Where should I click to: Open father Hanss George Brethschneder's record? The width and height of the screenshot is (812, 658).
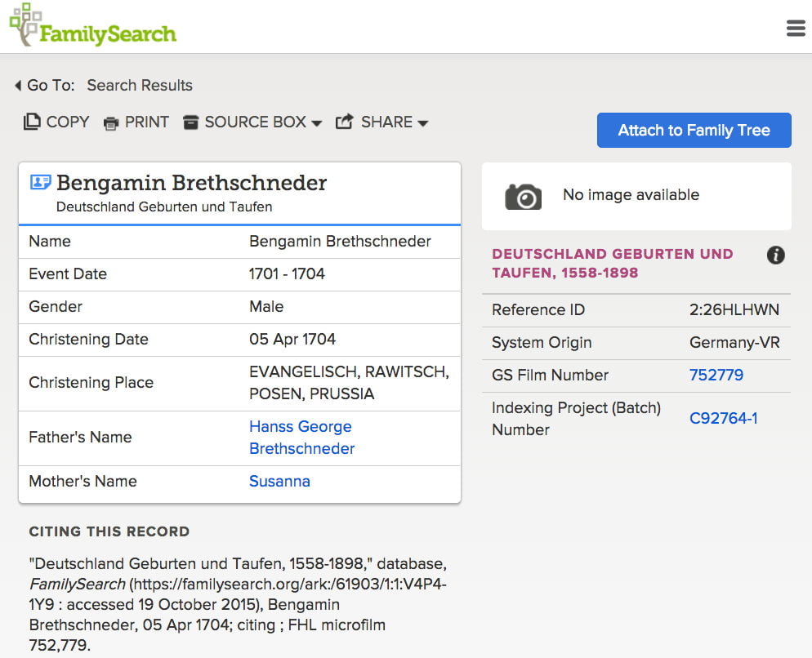(x=301, y=437)
